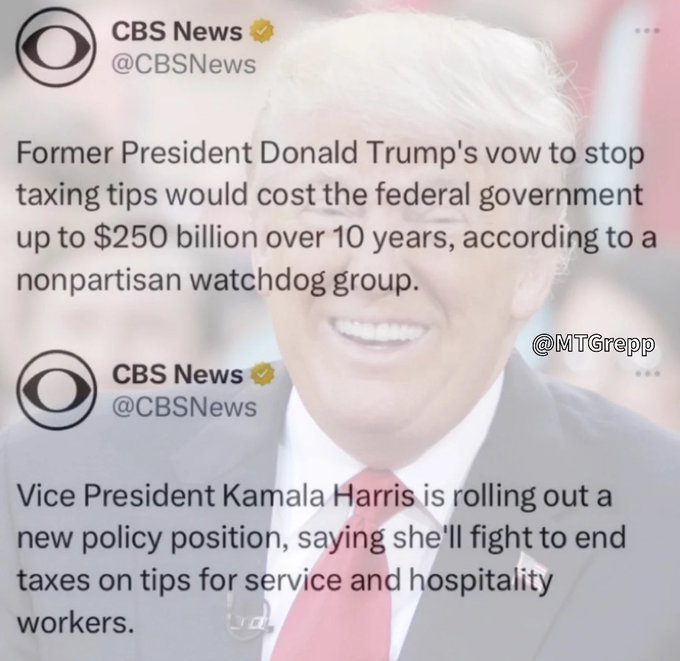Click verified badge on the bottom CBS News tweet
Screen dimensions: 680x661
(x=263, y=374)
